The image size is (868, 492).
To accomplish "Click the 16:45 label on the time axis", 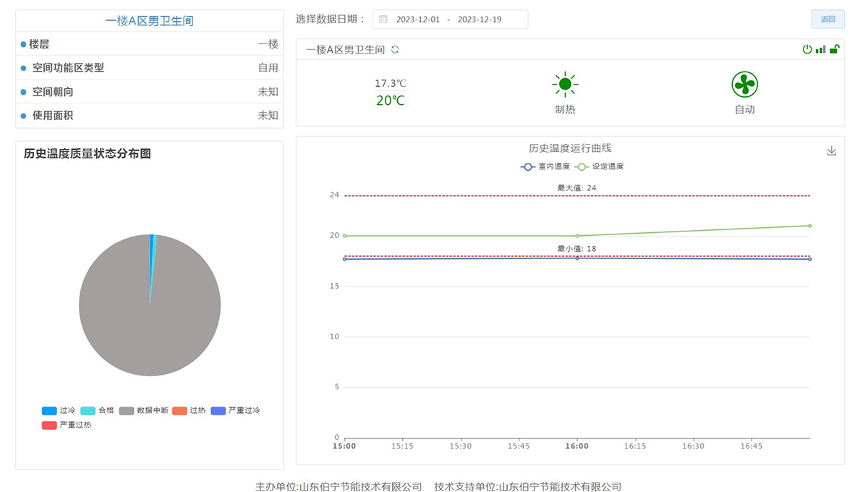I will [x=752, y=446].
